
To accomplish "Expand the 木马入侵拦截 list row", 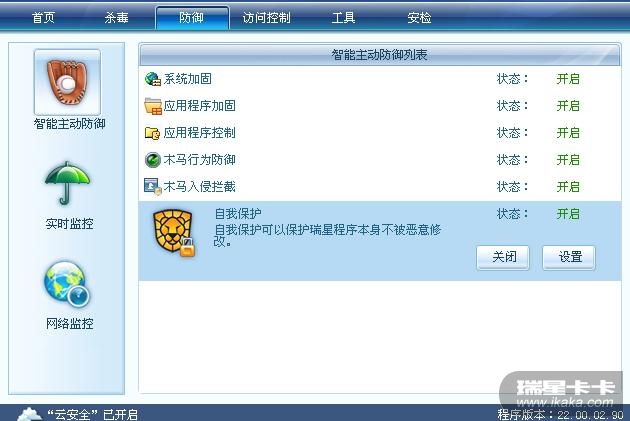I will coord(380,187).
